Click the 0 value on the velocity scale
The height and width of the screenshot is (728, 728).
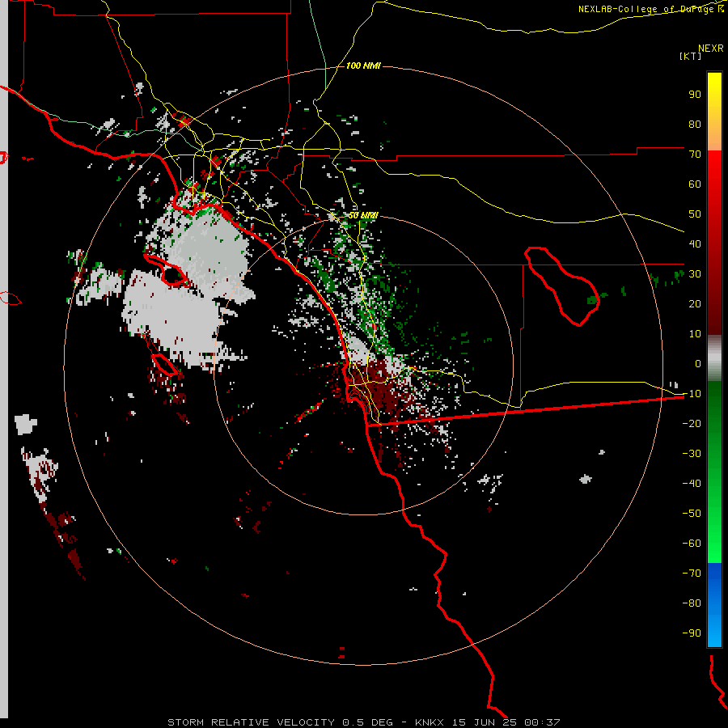point(698,364)
